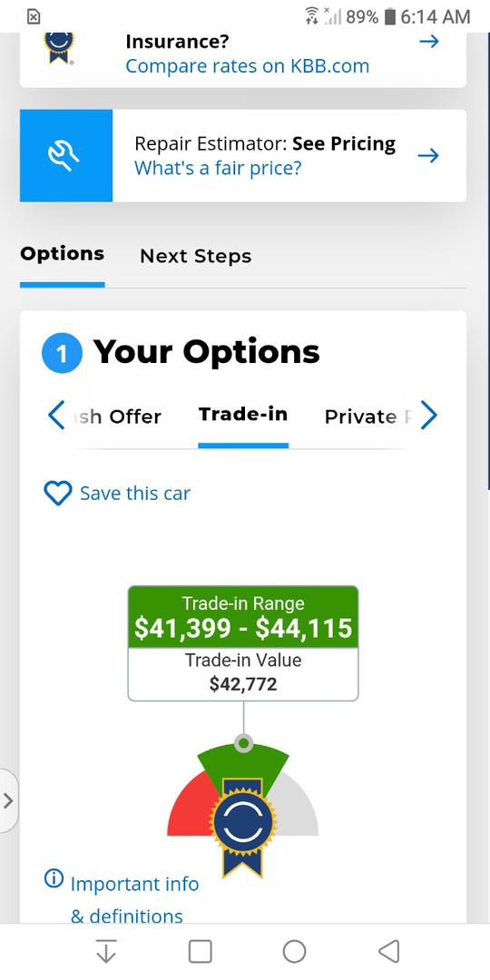Tap the recent apps square button

pos(200,951)
